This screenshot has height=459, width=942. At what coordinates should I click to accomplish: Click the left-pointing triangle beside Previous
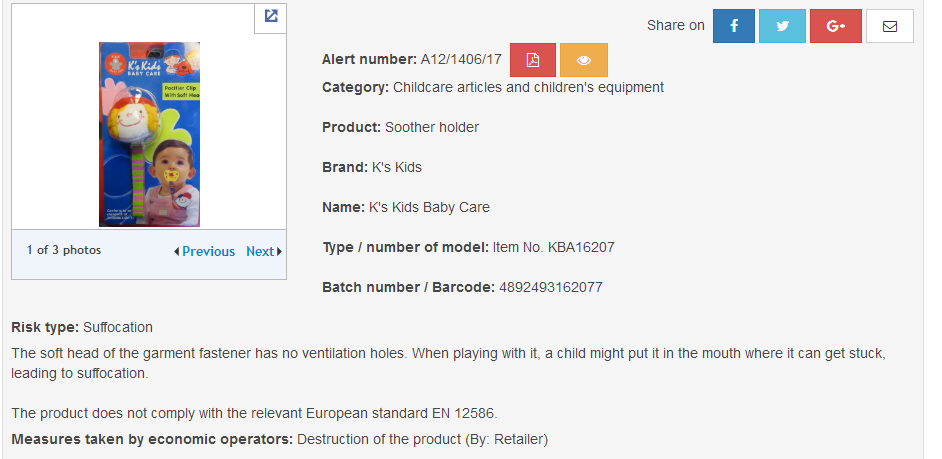pyautogui.click(x=177, y=252)
